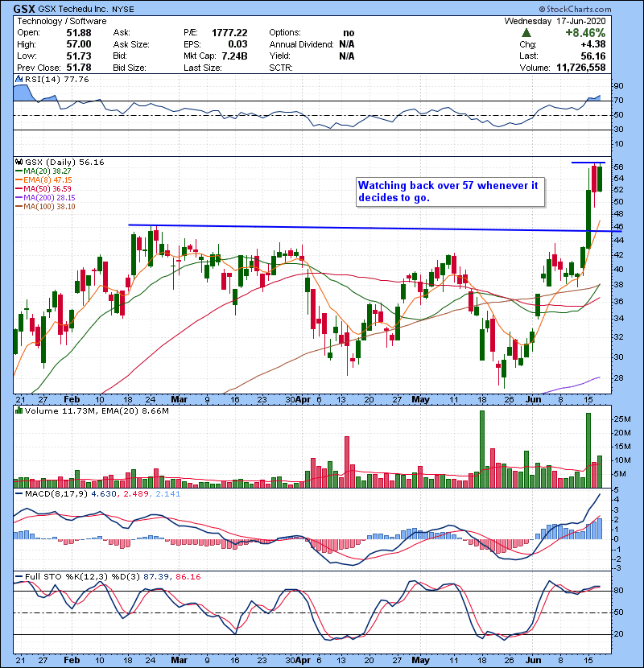Click the tallest green volume bar near May 18
This screenshot has width=644, height=668.
pyautogui.click(x=482, y=449)
